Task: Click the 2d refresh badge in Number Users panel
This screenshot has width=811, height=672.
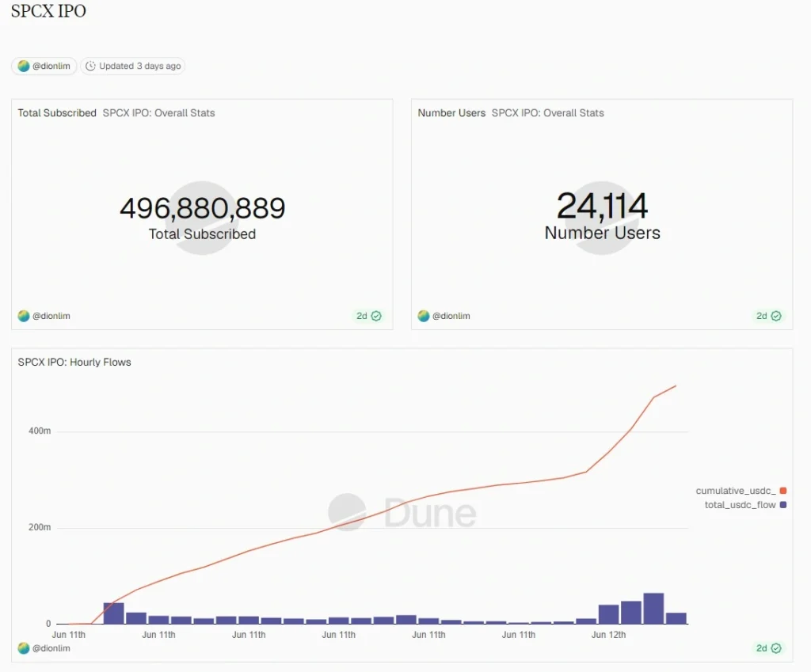Action: [768, 316]
